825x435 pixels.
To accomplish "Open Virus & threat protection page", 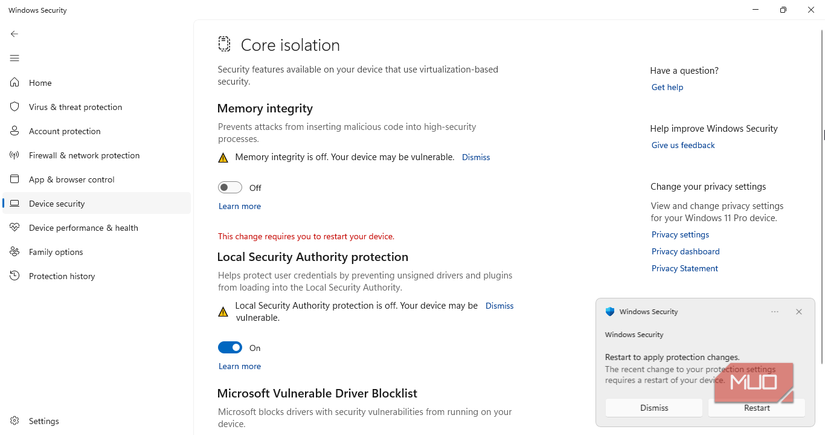I will [x=97, y=107].
